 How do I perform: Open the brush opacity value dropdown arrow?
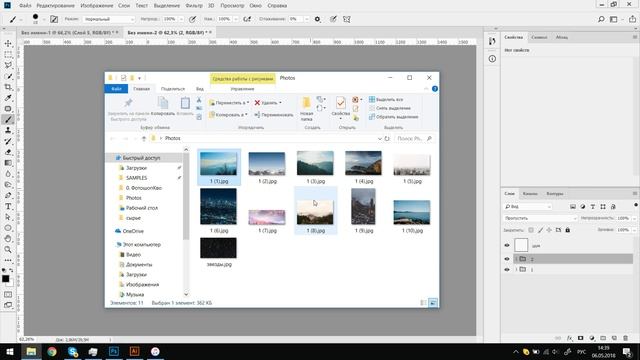click(181, 19)
